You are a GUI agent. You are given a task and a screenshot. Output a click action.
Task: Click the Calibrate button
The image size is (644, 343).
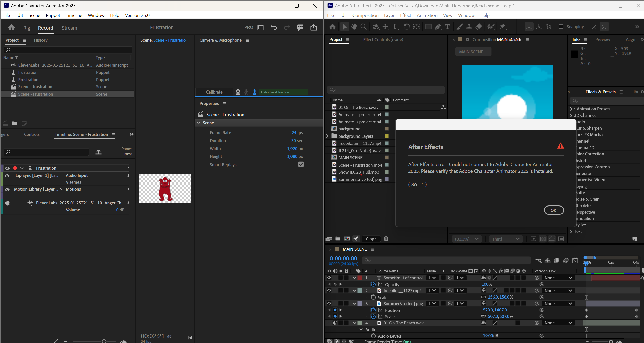[214, 92]
